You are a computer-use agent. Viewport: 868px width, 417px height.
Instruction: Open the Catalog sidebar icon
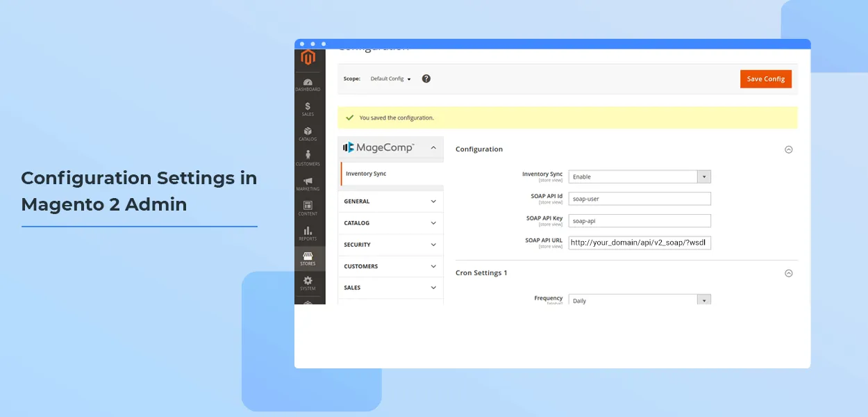pyautogui.click(x=308, y=134)
